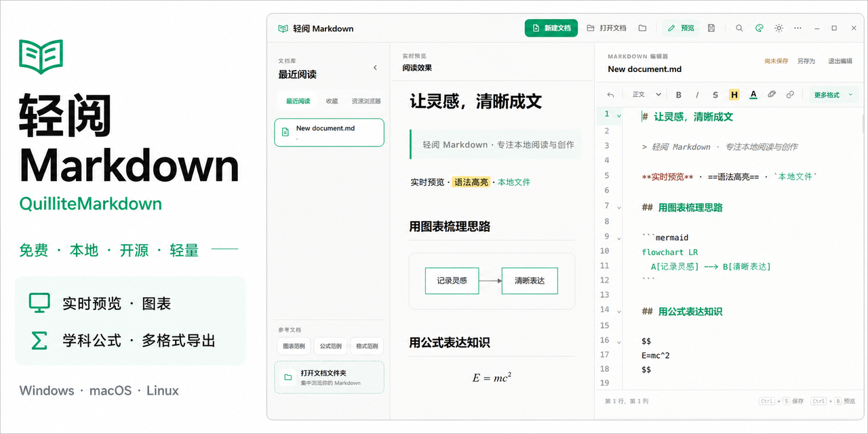
Task: Fold line 7 heading in editor gutter
Action: point(619,208)
